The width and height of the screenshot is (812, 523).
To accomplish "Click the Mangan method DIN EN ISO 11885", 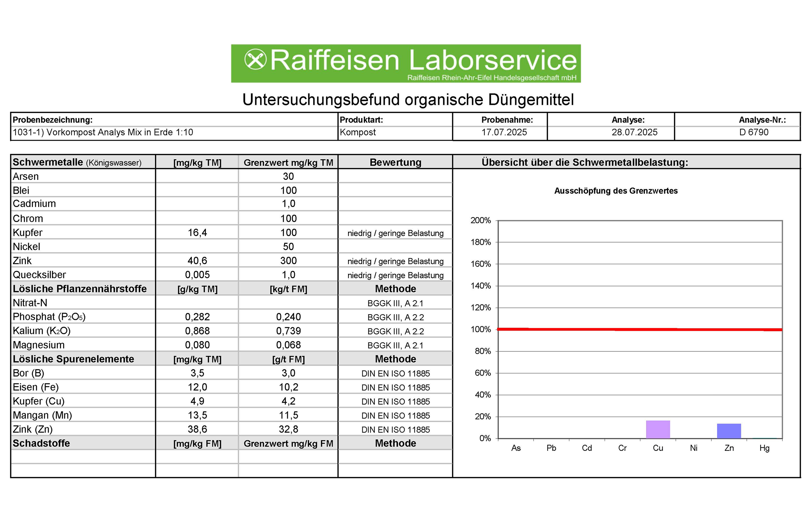I will point(395,415).
